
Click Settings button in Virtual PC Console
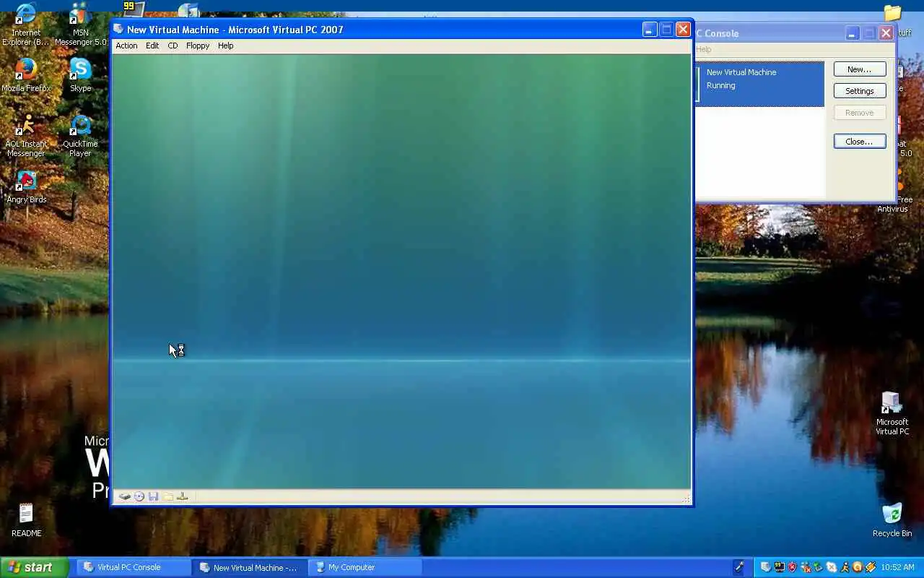pos(860,91)
